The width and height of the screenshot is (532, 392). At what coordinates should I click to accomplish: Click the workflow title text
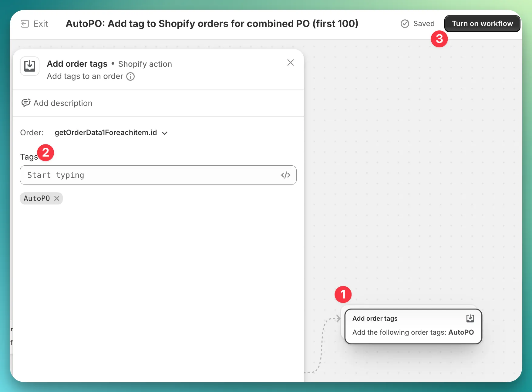(x=212, y=24)
